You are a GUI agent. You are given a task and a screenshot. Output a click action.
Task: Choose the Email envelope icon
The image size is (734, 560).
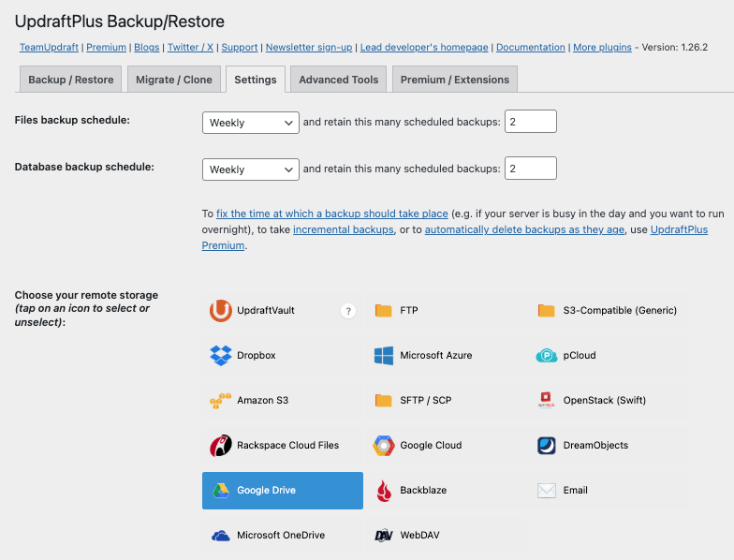click(x=547, y=491)
